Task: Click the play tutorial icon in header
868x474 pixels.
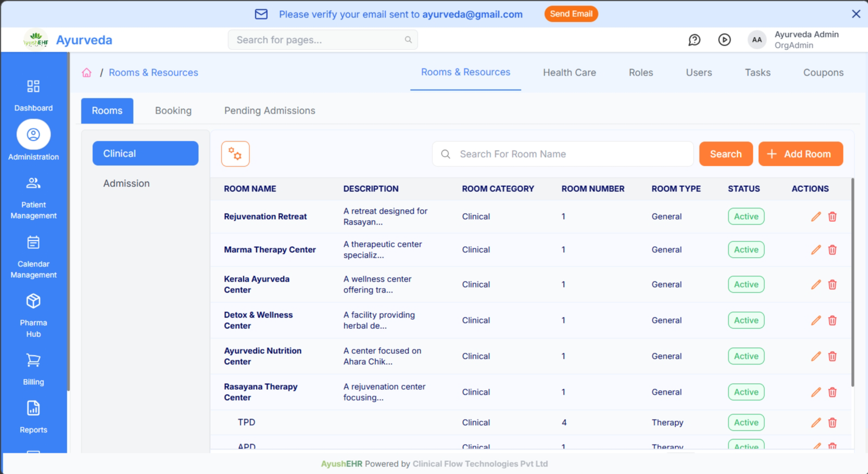Action: pyautogui.click(x=725, y=40)
